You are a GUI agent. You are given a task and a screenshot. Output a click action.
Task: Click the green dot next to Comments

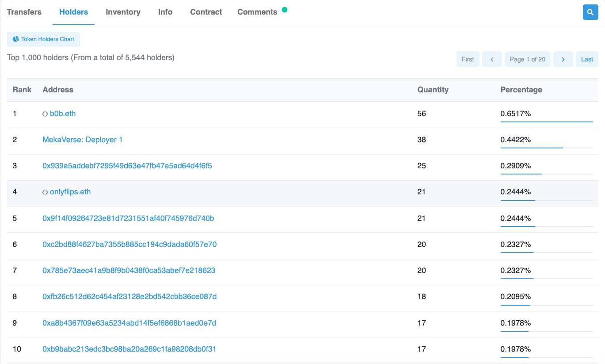click(285, 10)
